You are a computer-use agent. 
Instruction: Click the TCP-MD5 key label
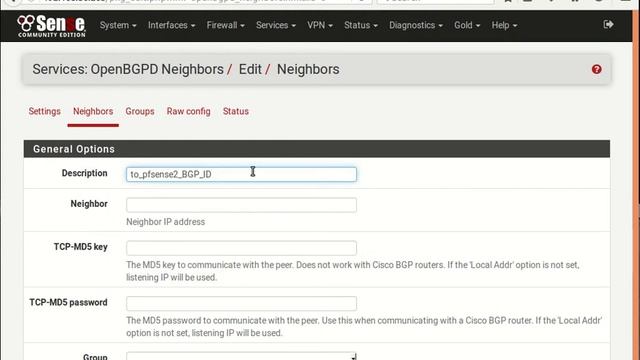click(x=80, y=247)
